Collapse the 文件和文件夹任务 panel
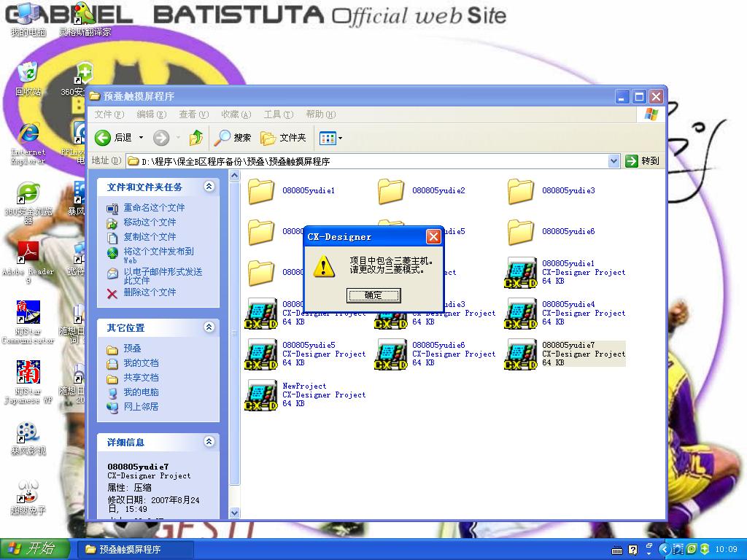Image resolution: width=747 pixels, height=560 pixels. pos(209,187)
